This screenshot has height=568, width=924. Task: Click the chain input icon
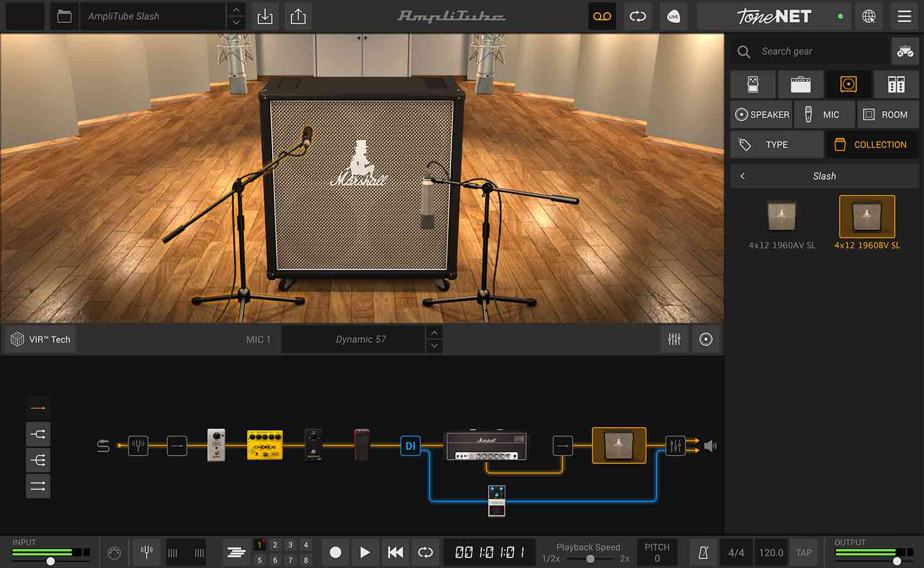[103, 445]
